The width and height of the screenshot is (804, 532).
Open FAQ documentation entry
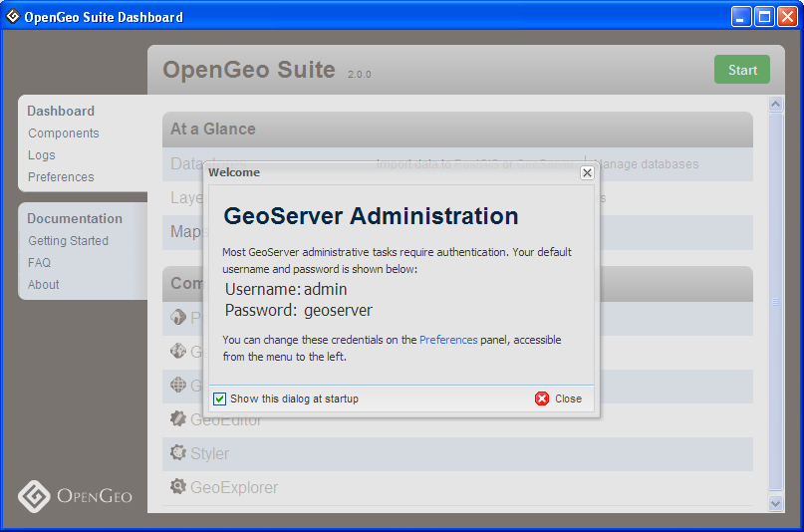[x=40, y=263]
